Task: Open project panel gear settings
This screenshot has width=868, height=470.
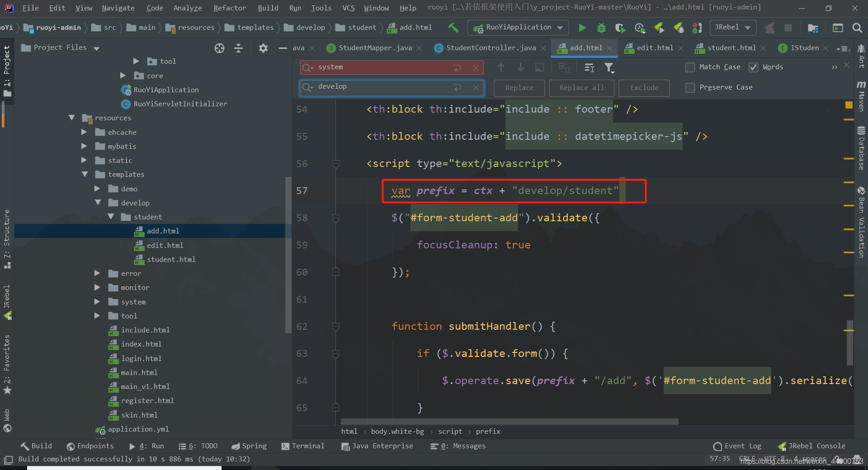Action: pos(263,48)
